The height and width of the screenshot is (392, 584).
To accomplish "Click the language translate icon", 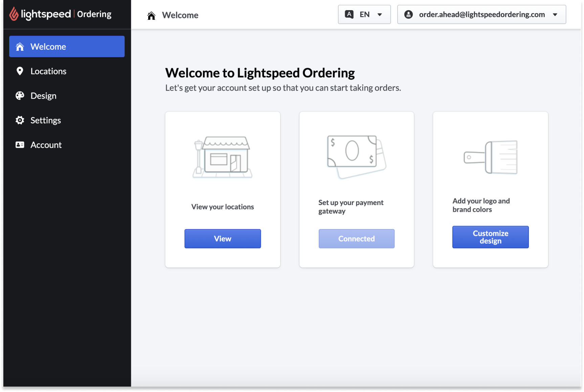I will pos(349,15).
